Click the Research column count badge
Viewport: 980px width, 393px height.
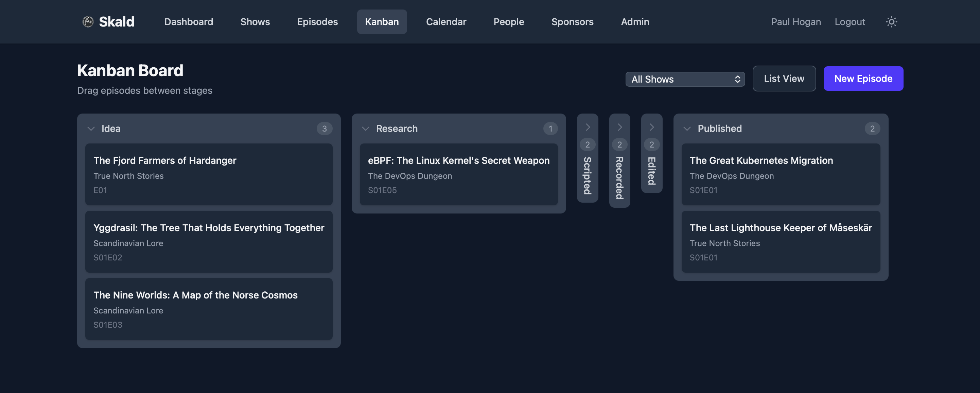point(550,129)
